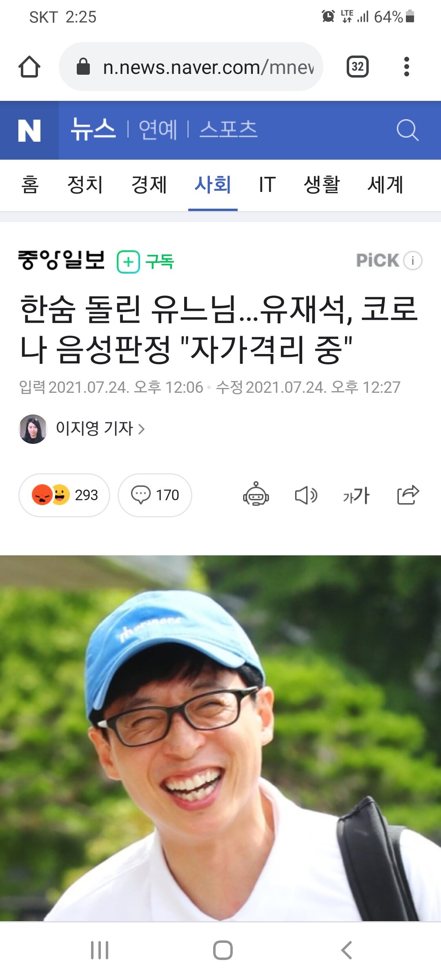Open the 연예 section link

[158, 129]
